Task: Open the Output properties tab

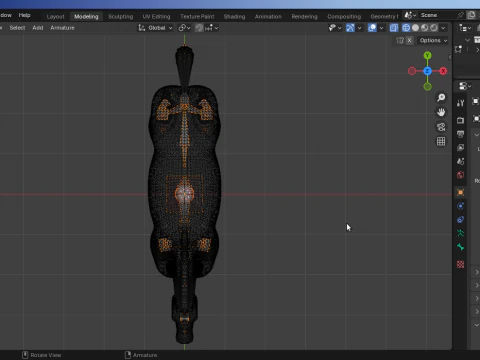Action: (460, 134)
